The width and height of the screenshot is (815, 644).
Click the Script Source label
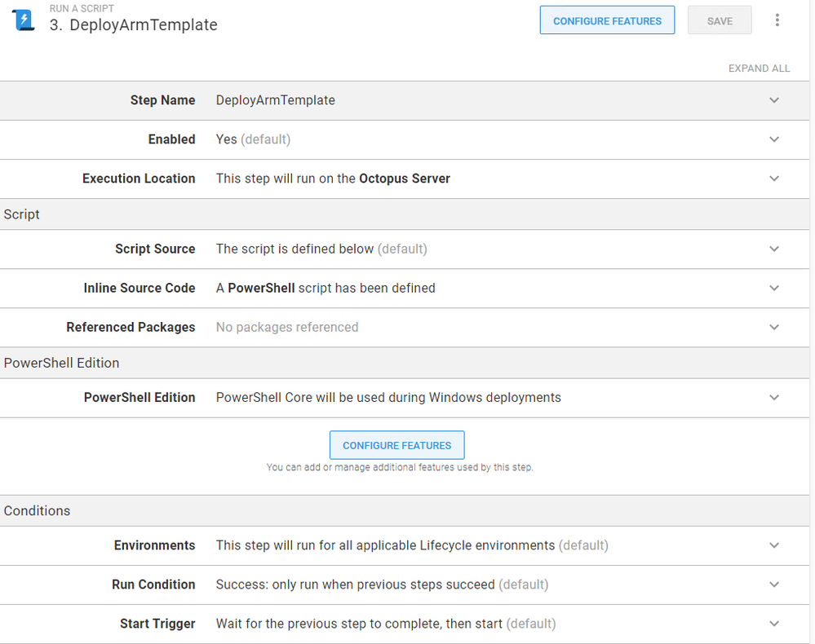point(155,249)
